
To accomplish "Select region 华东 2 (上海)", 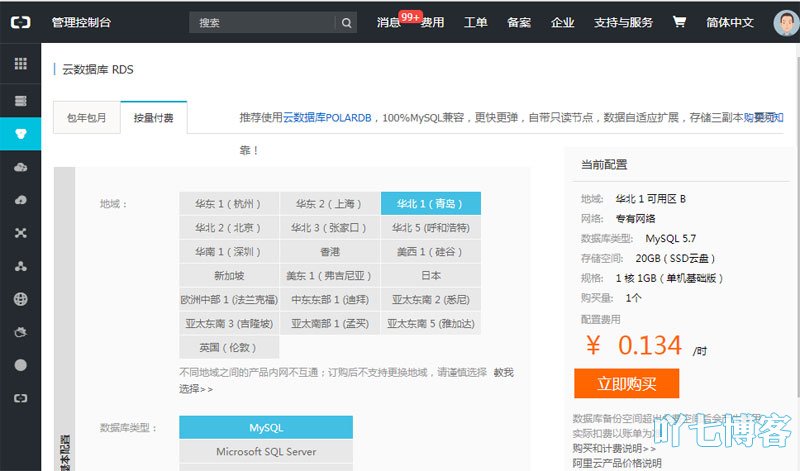I will (x=330, y=204).
